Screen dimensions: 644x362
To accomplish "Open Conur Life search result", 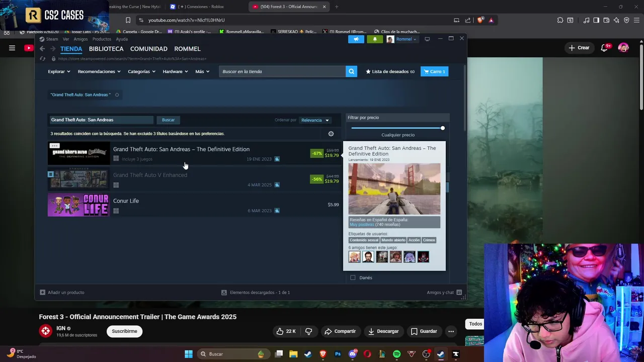I will click(x=194, y=205).
